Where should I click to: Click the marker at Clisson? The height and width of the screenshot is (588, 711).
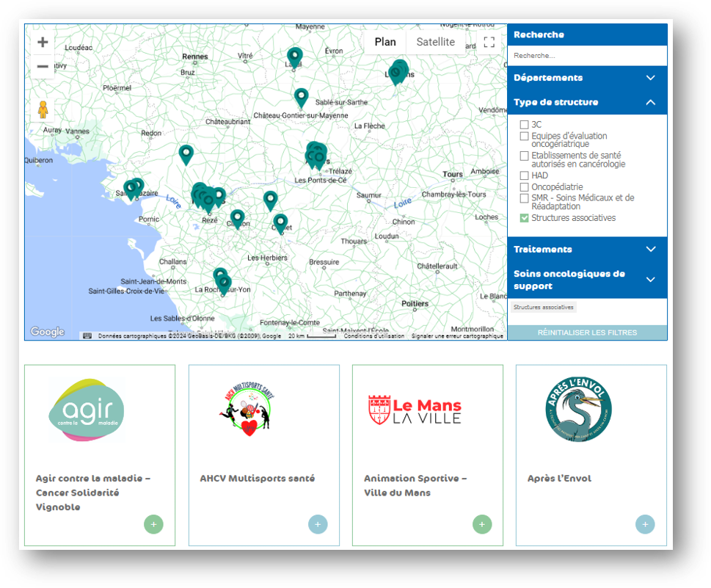237,219
